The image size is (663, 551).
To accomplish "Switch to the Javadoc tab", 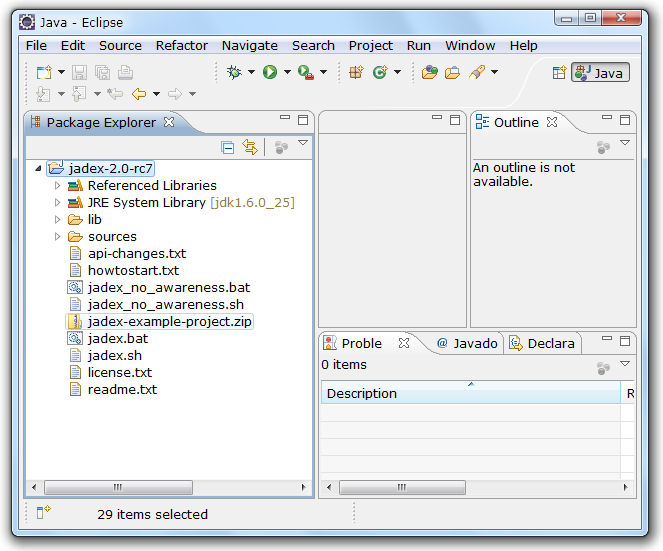I will pyautogui.click(x=466, y=343).
